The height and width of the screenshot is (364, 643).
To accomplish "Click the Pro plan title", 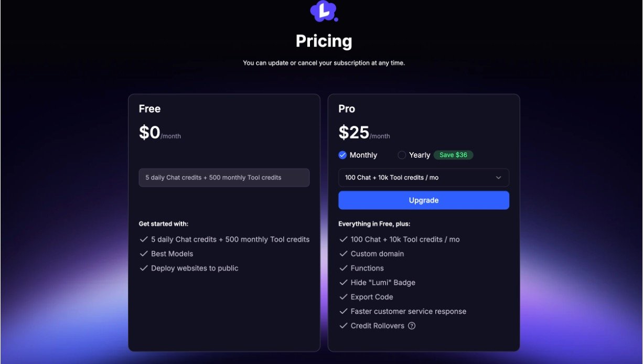I will pyautogui.click(x=347, y=109).
